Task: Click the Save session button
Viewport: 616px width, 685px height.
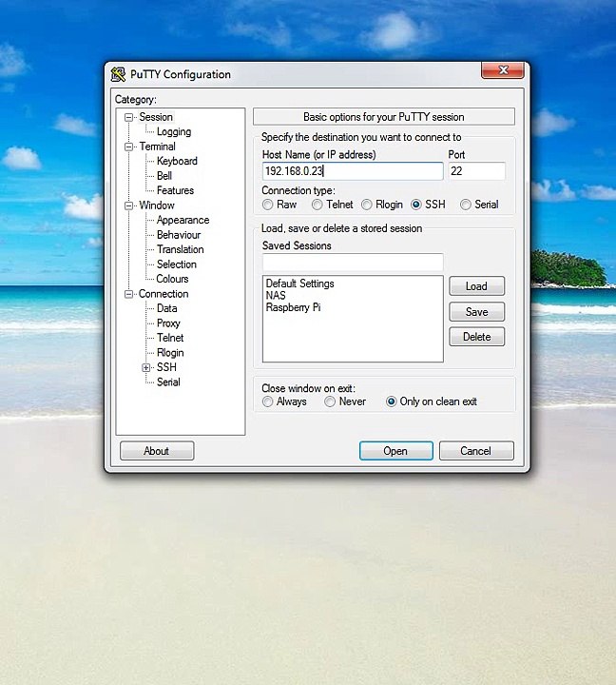Action: [x=476, y=312]
